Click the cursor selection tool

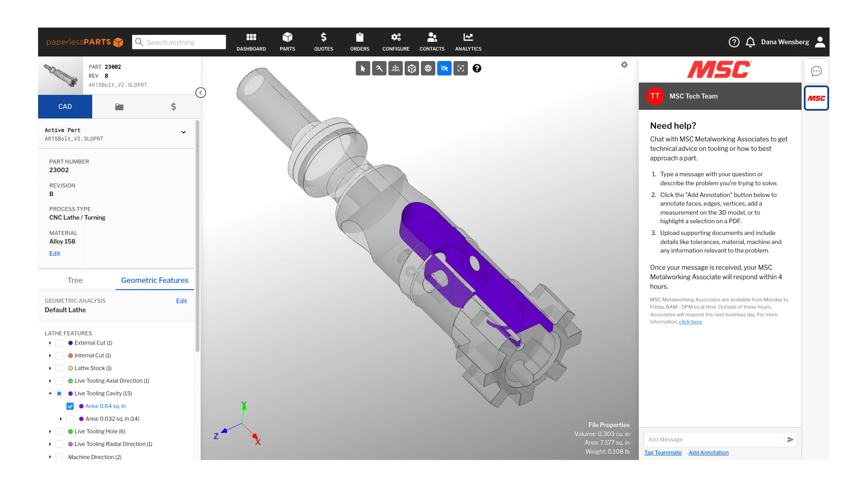[363, 69]
